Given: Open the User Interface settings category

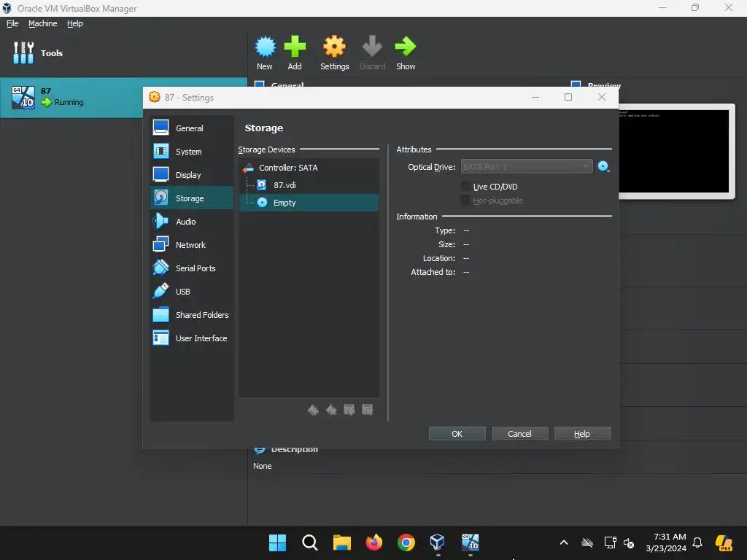Looking at the screenshot, I should coord(192,338).
